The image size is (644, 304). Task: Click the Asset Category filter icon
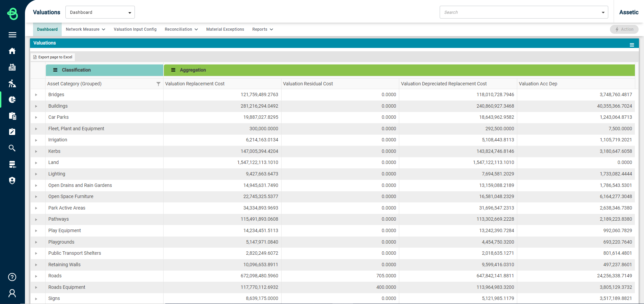tap(158, 84)
